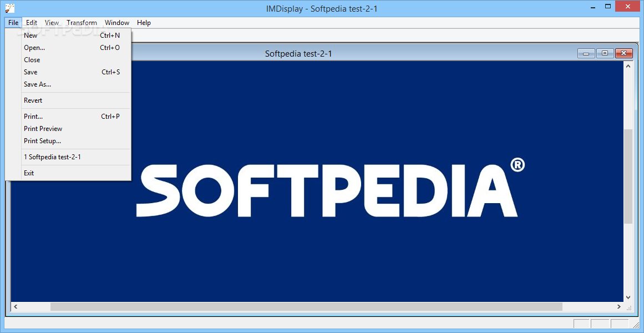The width and height of the screenshot is (644, 333).
Task: Close the Softpedia test-2-1 child window
Action: tap(624, 53)
